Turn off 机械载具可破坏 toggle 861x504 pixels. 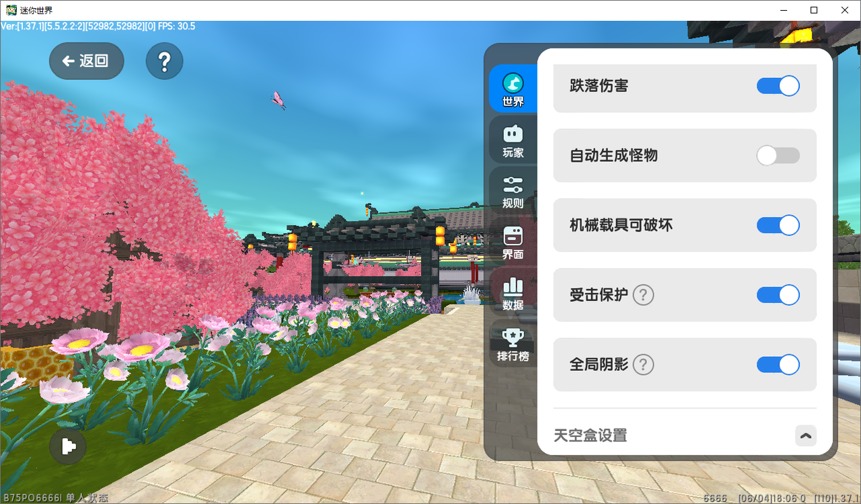click(778, 225)
